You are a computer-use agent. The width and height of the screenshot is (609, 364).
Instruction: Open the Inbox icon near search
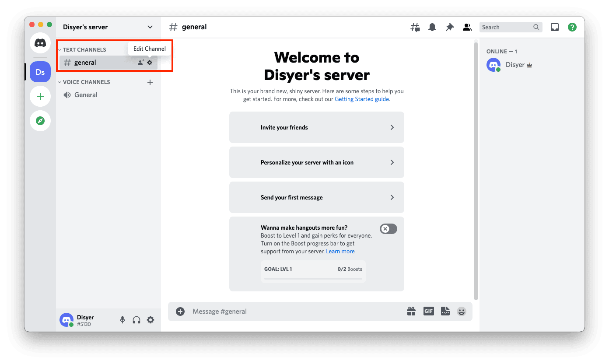554,27
